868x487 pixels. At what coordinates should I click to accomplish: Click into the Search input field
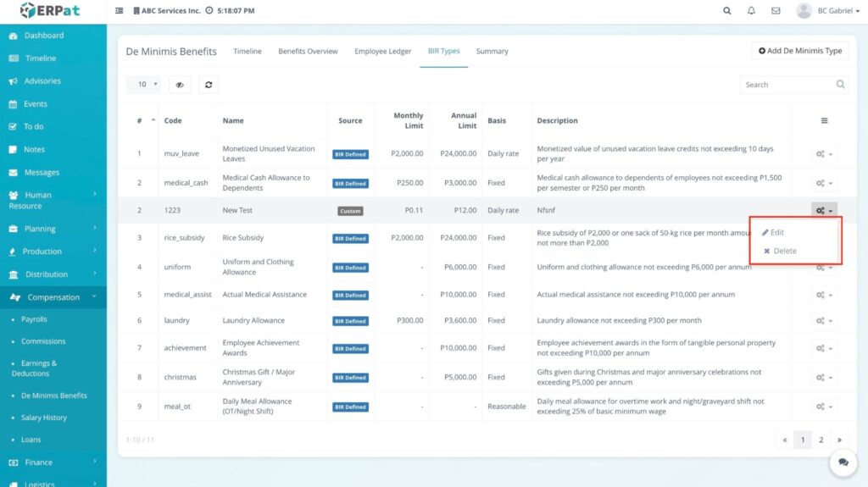(786, 85)
